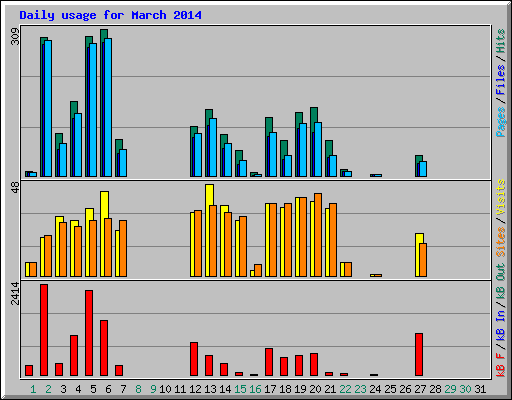Screen dimensions: 512x400
Task: Click the 'Visits' legend label
Action: (501, 198)
